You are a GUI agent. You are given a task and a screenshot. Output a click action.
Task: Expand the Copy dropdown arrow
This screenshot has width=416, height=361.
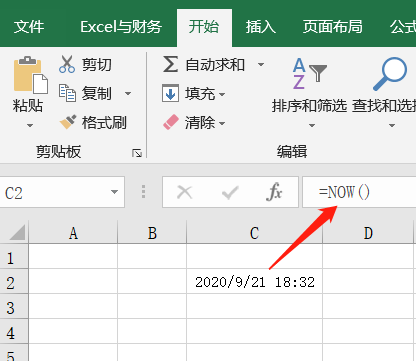tap(128, 93)
